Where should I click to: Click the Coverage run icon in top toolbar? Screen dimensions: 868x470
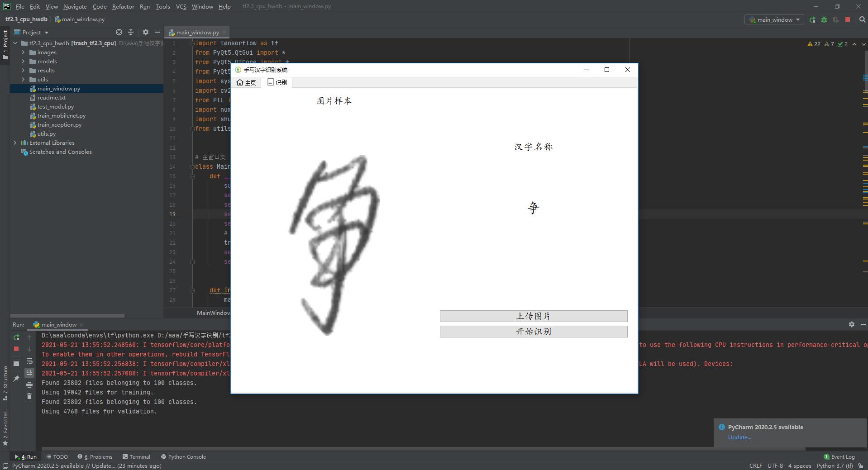pyautogui.click(x=836, y=19)
